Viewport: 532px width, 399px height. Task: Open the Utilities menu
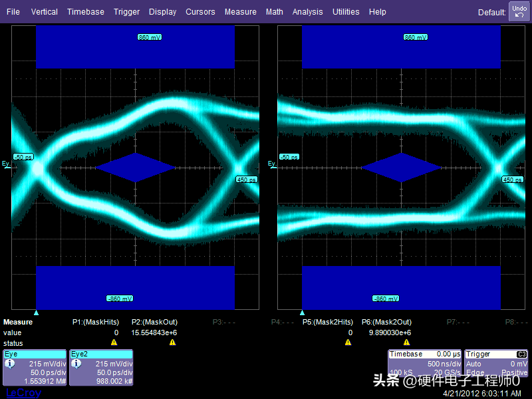click(x=346, y=12)
